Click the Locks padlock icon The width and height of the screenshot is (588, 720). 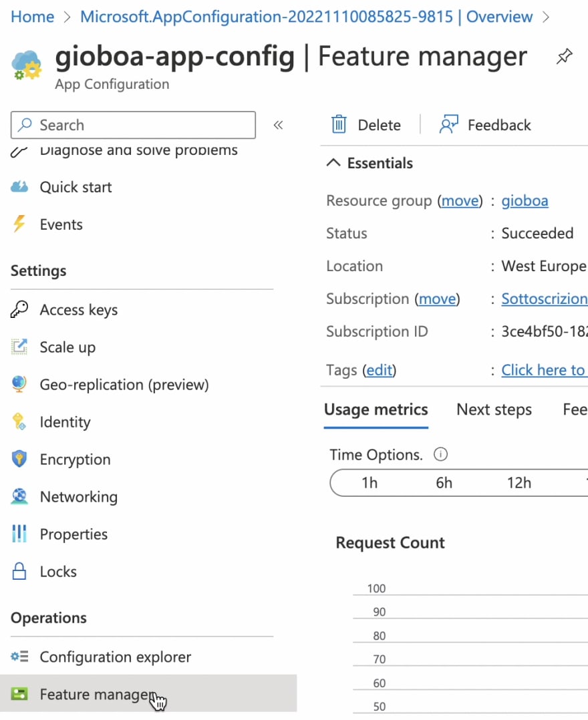19,571
